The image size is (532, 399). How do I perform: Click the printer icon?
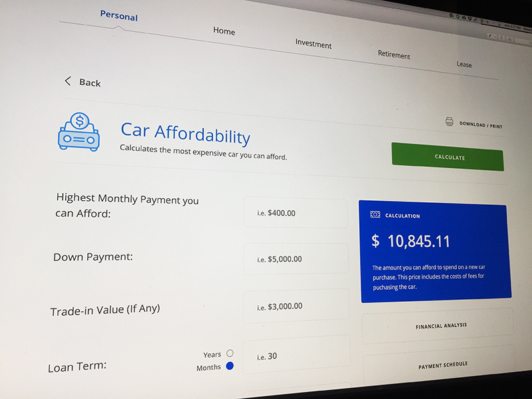tap(450, 122)
